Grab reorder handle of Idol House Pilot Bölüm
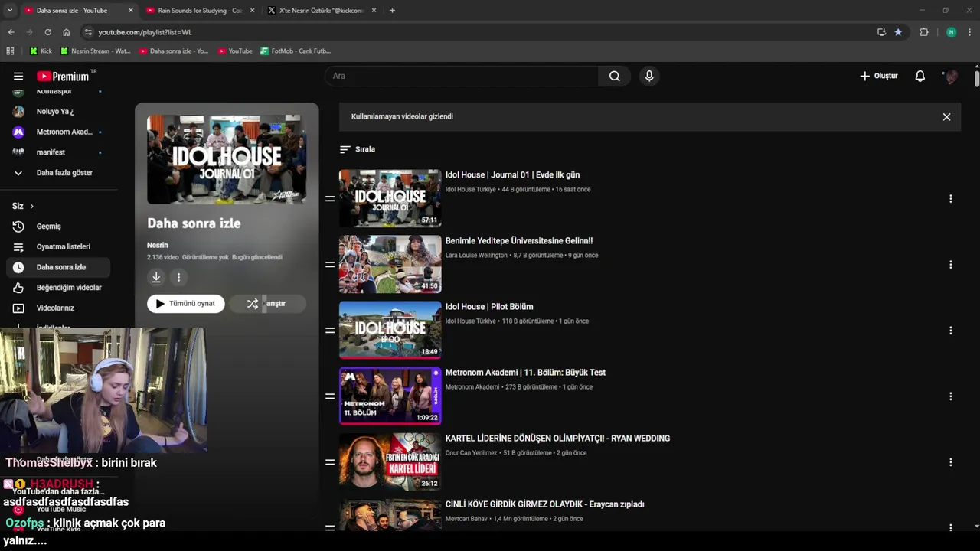The image size is (980, 551). pos(330,330)
